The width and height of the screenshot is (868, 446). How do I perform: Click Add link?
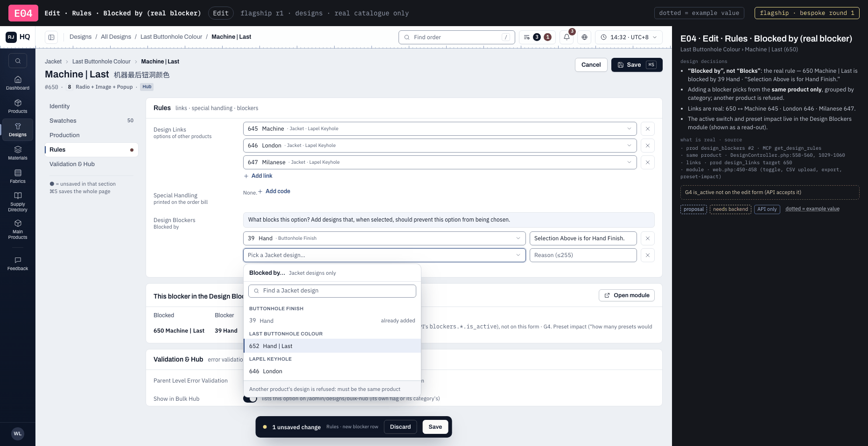point(258,176)
